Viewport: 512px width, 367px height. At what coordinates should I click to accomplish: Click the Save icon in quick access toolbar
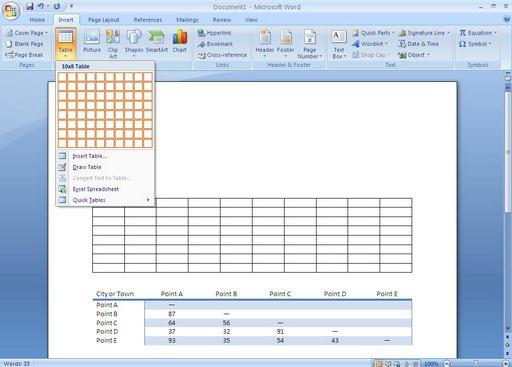(x=30, y=6)
